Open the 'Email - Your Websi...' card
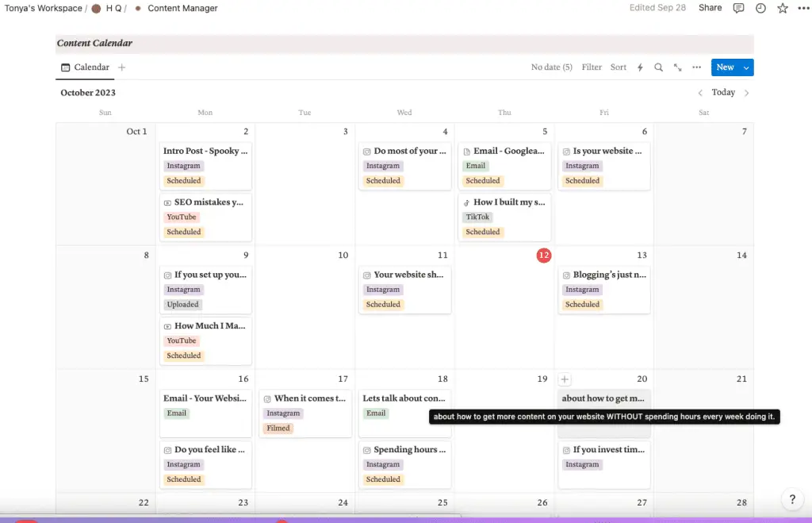Image resolution: width=812 pixels, height=523 pixels. [x=205, y=413]
